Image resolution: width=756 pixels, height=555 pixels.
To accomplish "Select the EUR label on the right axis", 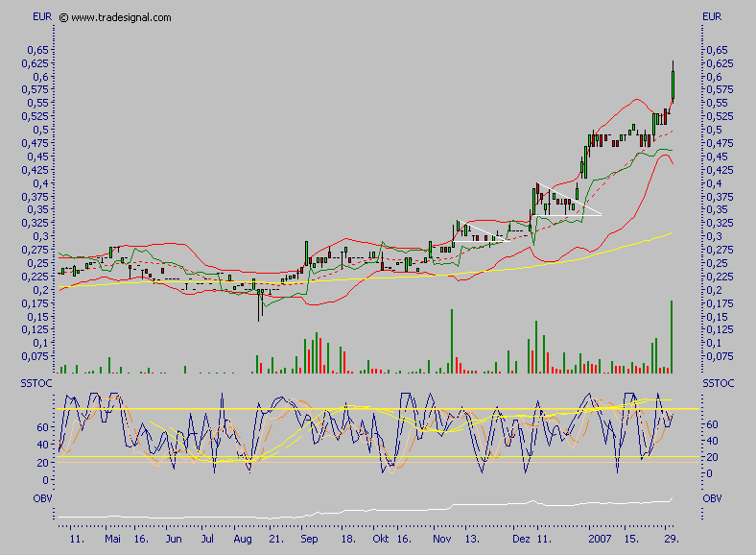I will point(712,17).
